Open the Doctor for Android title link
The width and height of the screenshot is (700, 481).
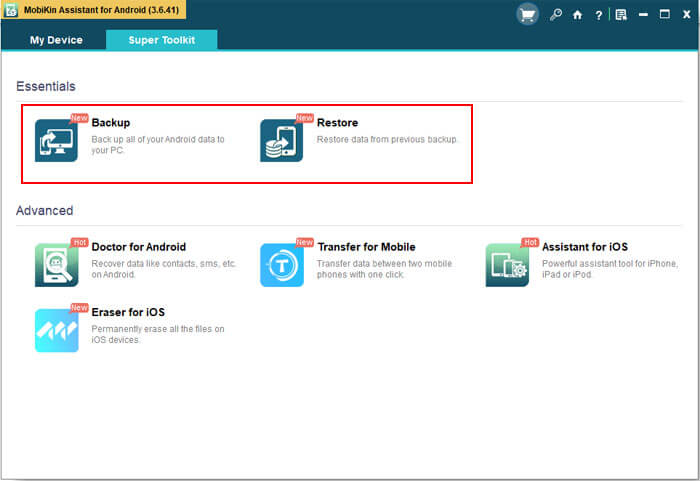click(x=139, y=247)
